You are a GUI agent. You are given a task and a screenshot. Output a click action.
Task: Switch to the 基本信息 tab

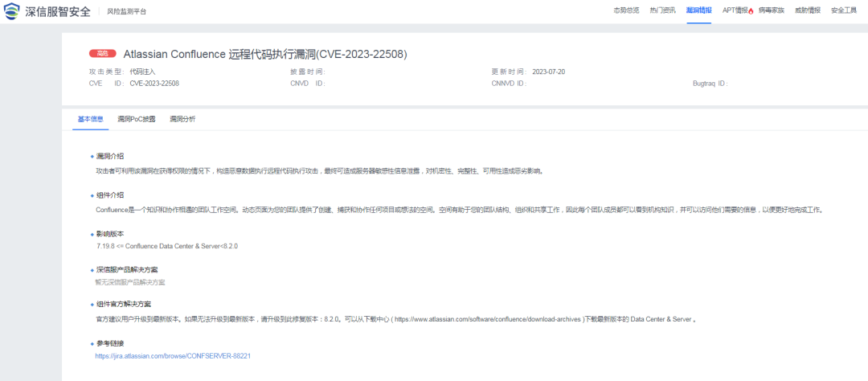[90, 119]
